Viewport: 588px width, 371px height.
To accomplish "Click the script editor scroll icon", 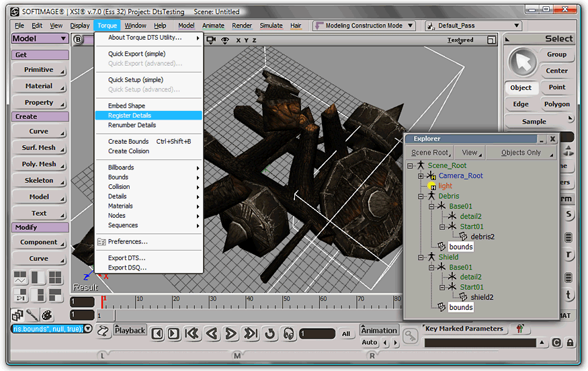I will tap(103, 331).
